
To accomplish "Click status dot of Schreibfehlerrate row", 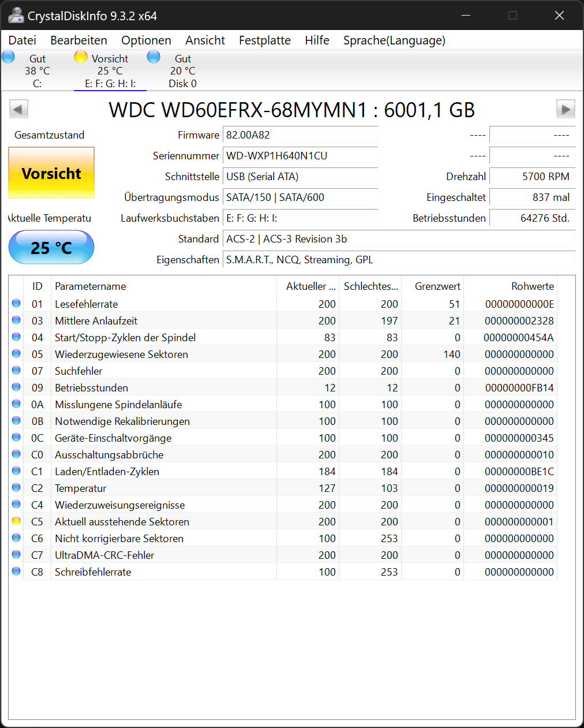I will pyautogui.click(x=16, y=571).
